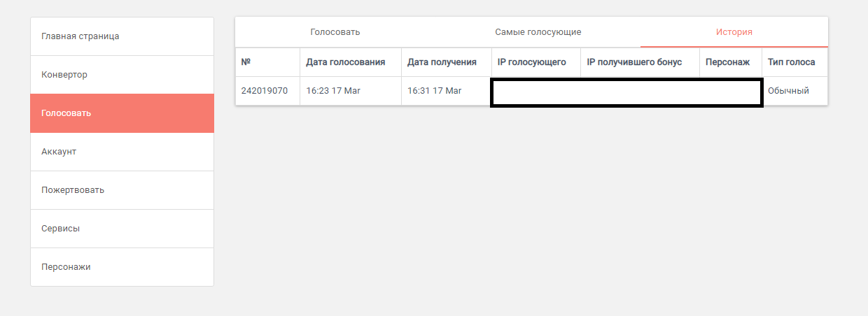The width and height of the screenshot is (868, 316).
Task: Open Пожертвовать sidebar item
Action: click(x=122, y=190)
